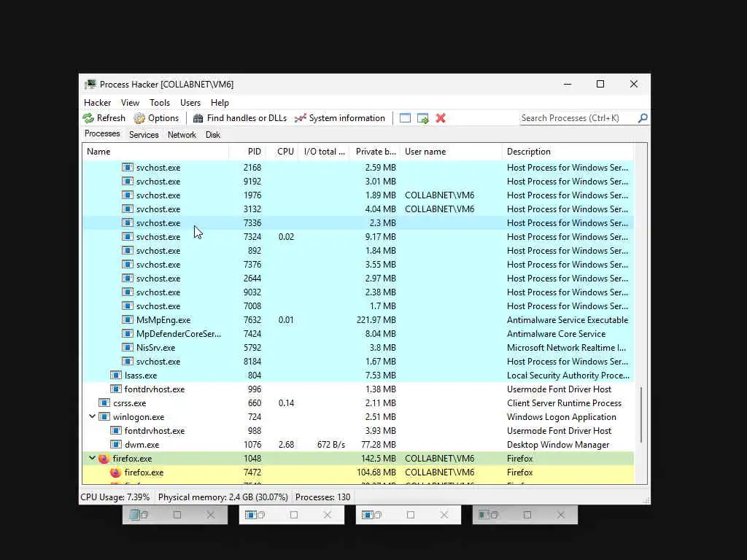Switch to the Network tab

click(x=182, y=135)
